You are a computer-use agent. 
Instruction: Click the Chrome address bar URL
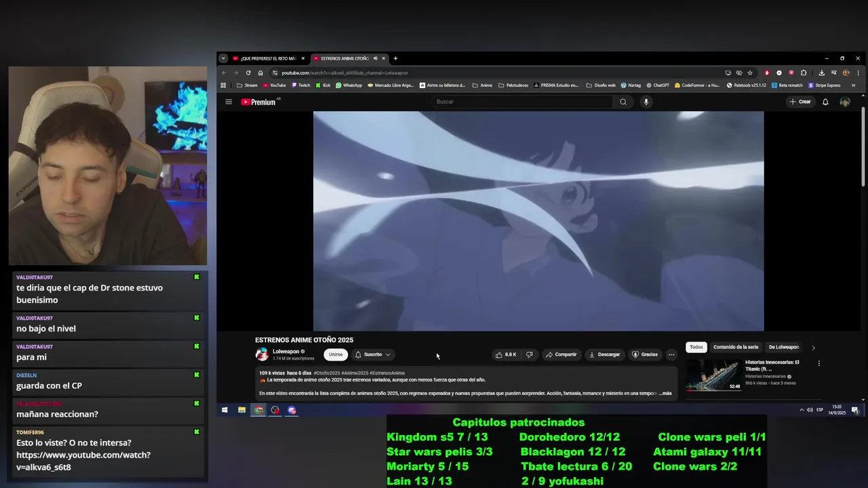point(344,73)
